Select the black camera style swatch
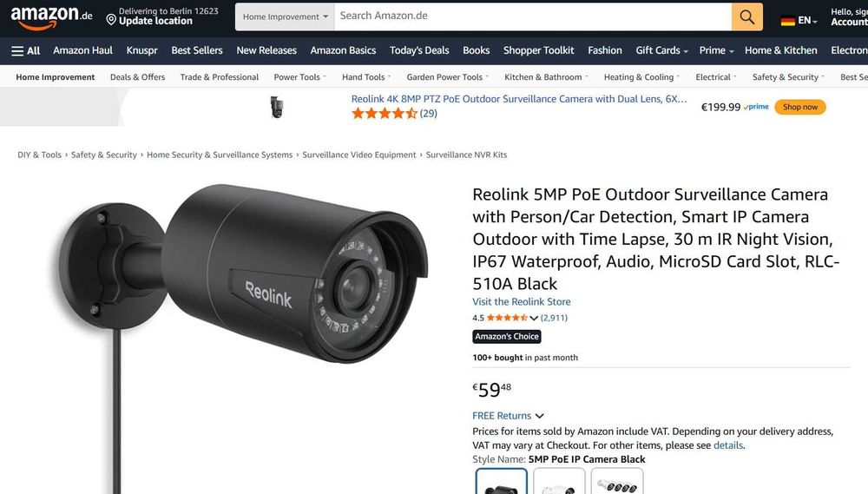 502,481
